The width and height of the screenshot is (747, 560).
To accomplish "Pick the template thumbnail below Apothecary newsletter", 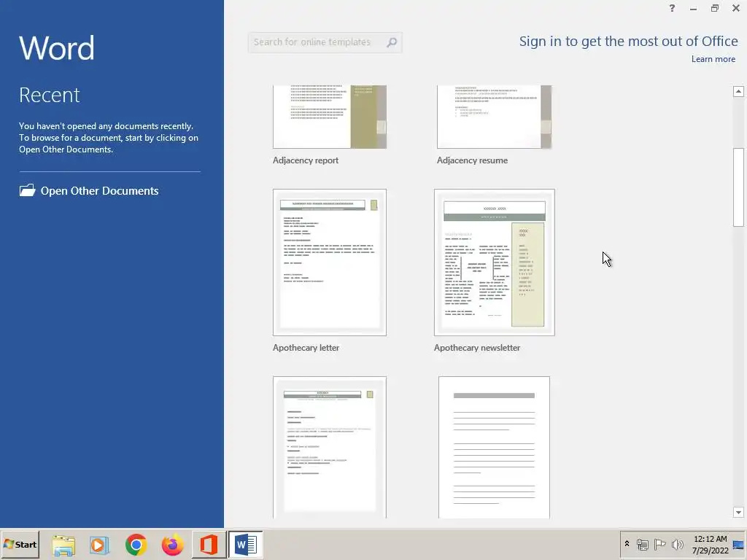I will click(494, 447).
